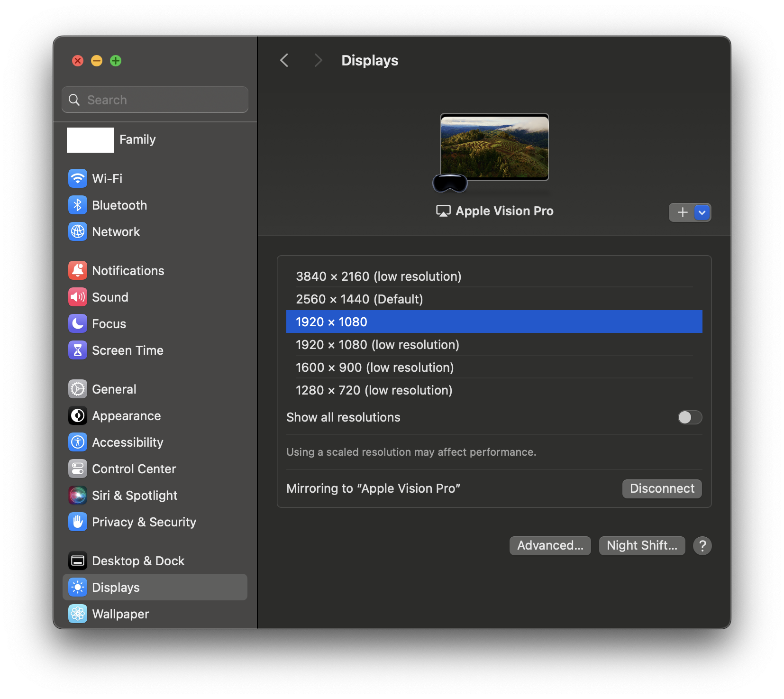Click the Displays sun icon

78,587
